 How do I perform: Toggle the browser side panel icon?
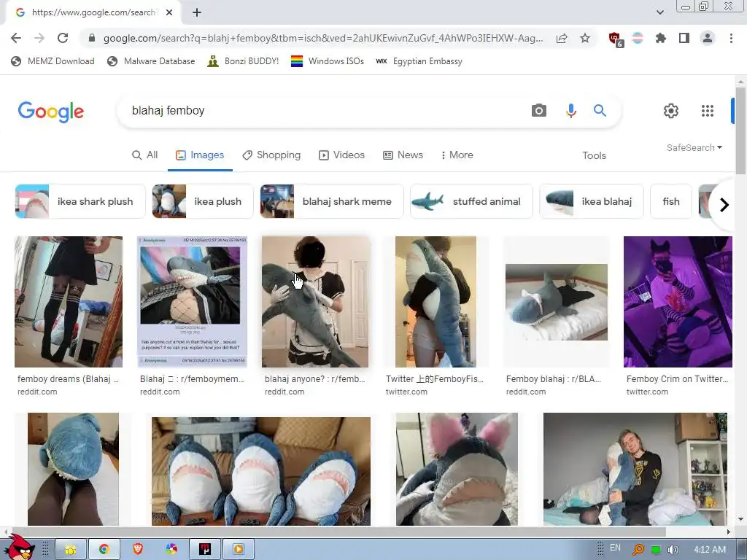click(x=684, y=38)
